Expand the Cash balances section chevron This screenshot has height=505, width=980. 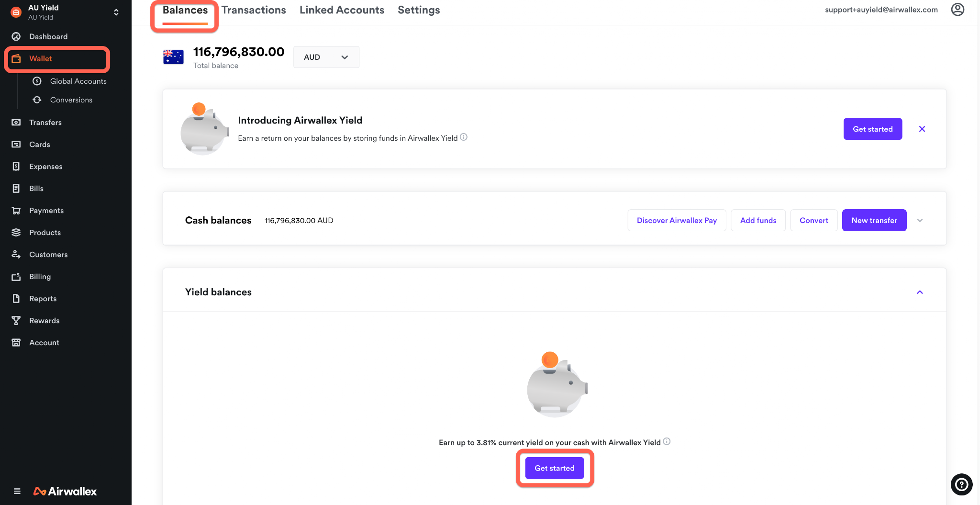[920, 220]
